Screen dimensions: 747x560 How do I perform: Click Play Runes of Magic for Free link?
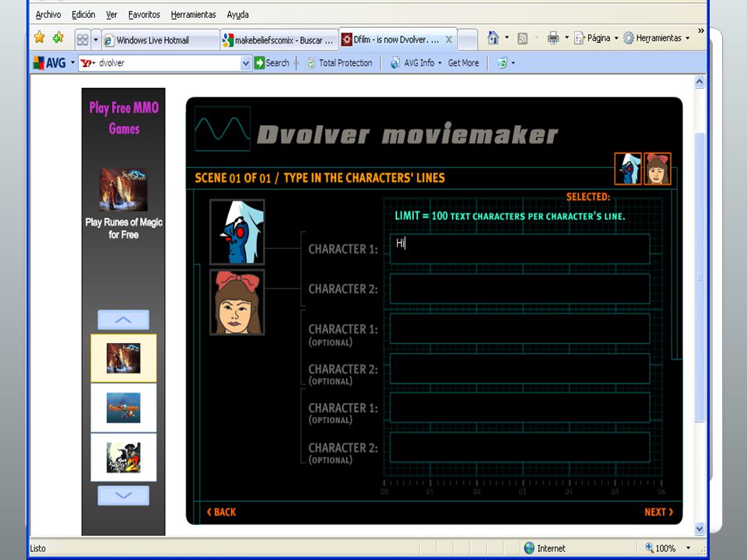pos(124,228)
